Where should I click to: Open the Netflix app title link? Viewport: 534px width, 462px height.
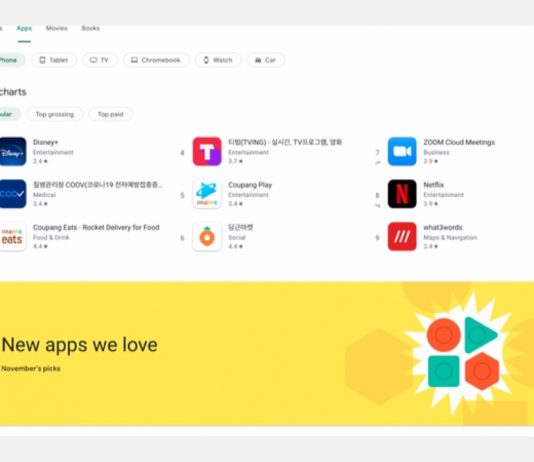[x=434, y=185]
